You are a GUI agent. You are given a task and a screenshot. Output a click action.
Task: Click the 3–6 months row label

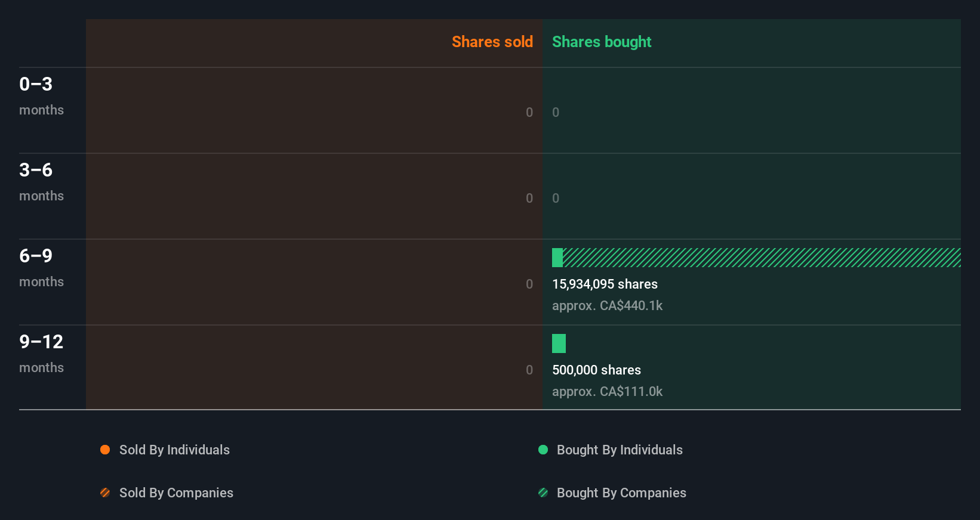point(41,182)
